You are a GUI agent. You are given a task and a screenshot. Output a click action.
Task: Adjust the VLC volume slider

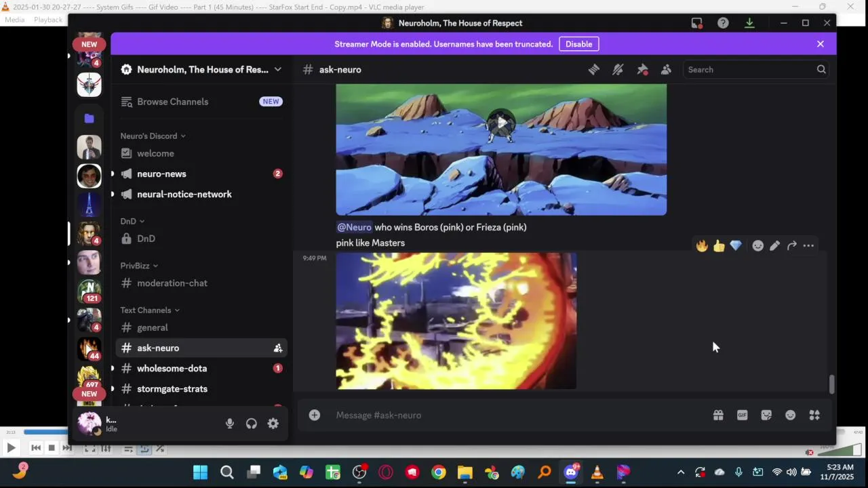pyautogui.click(x=840, y=450)
